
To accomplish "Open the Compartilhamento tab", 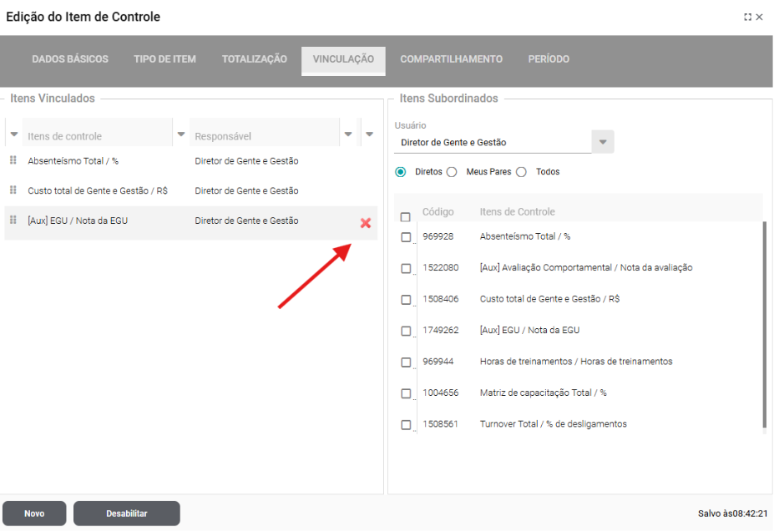I will 451,59.
